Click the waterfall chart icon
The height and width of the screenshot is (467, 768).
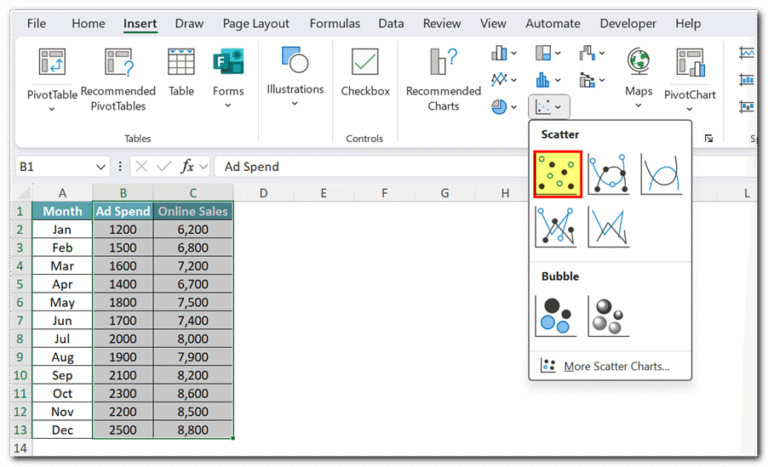coord(587,53)
